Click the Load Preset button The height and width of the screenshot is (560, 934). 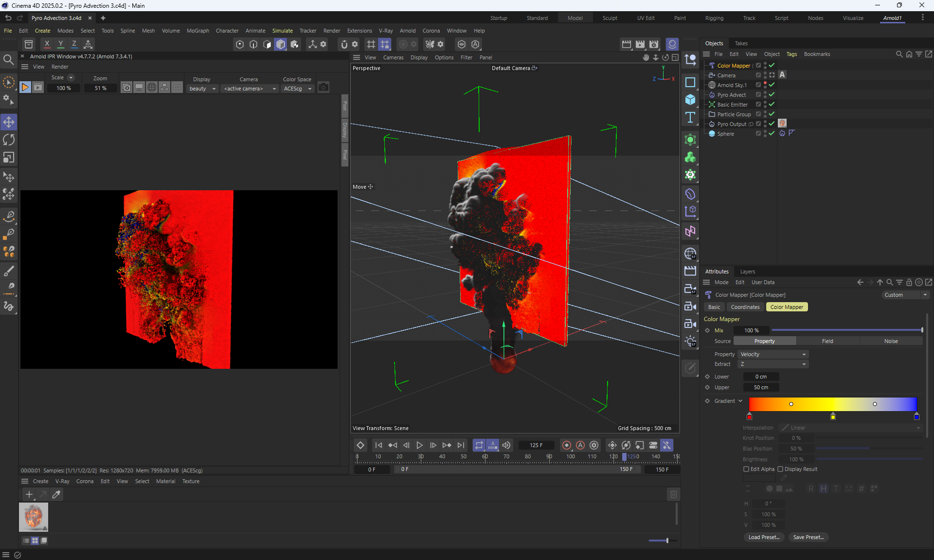coord(763,537)
